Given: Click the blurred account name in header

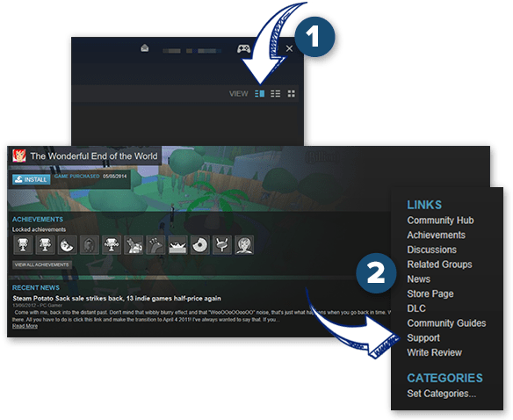Looking at the screenshot, I should tap(192, 51).
